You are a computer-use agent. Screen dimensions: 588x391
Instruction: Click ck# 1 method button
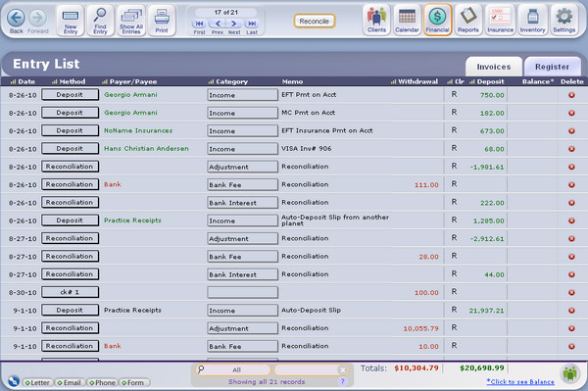click(x=71, y=292)
